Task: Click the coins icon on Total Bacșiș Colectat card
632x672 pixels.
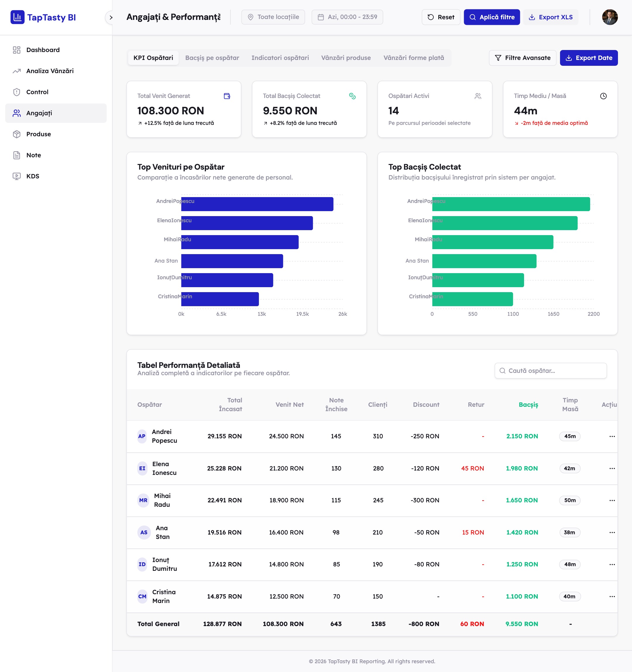Action: tap(352, 96)
